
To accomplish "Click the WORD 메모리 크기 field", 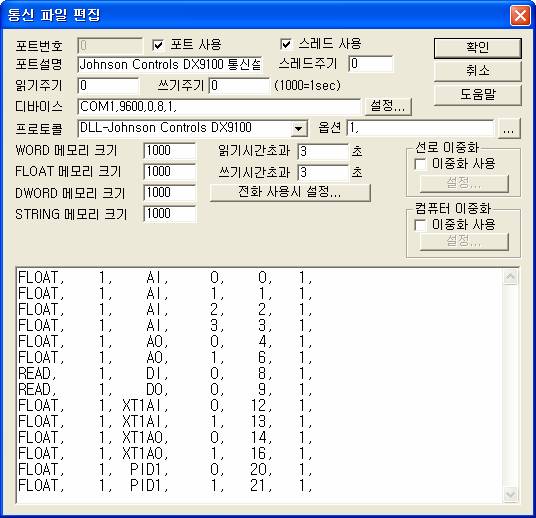I will tap(170, 151).
